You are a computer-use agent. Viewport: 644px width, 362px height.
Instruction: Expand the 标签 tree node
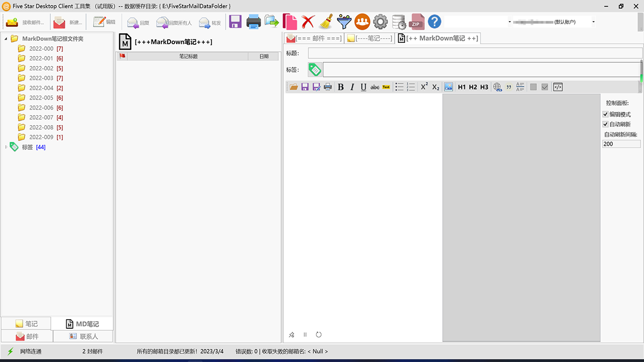(6, 147)
